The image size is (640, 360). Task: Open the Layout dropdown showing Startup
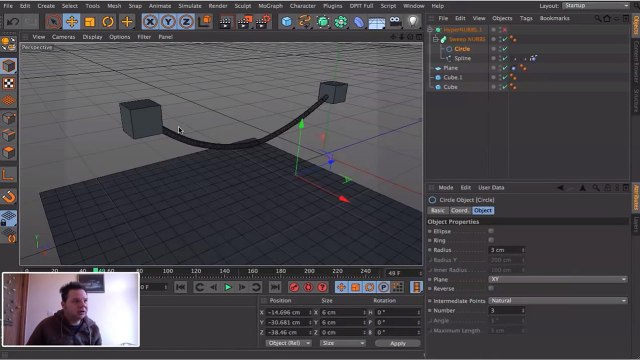(596, 6)
